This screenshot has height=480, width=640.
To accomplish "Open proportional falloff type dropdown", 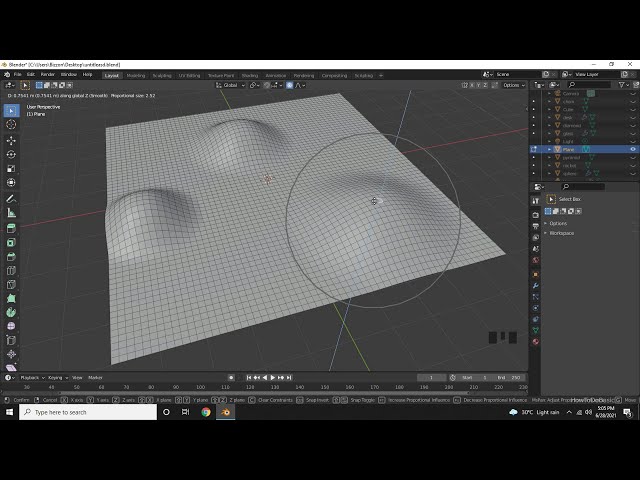I will click(300, 85).
